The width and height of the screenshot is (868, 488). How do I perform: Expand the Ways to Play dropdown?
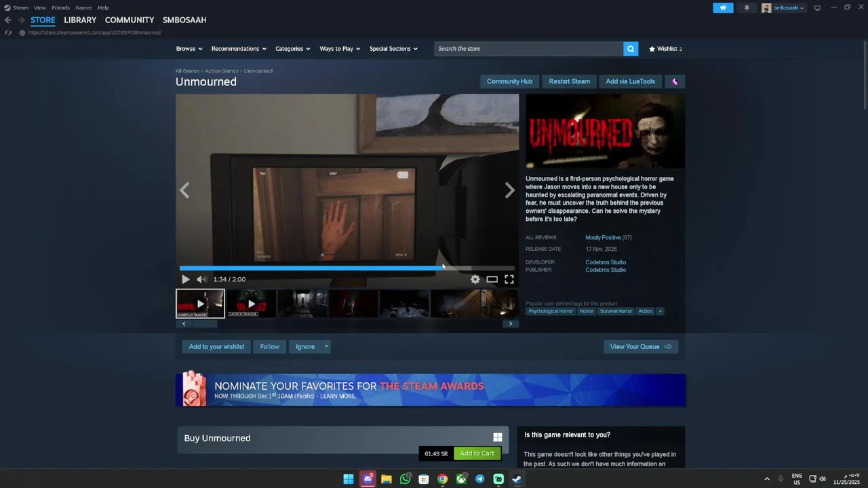[340, 49]
